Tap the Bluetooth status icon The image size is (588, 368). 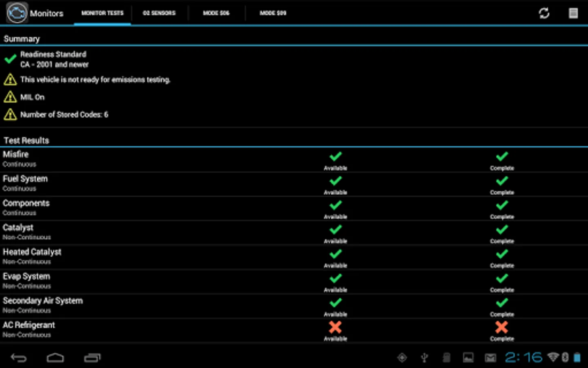coord(565,357)
